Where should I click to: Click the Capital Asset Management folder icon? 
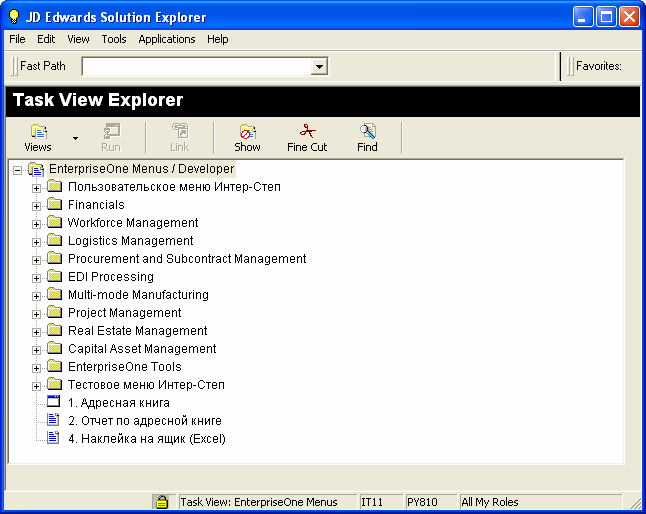coord(54,348)
